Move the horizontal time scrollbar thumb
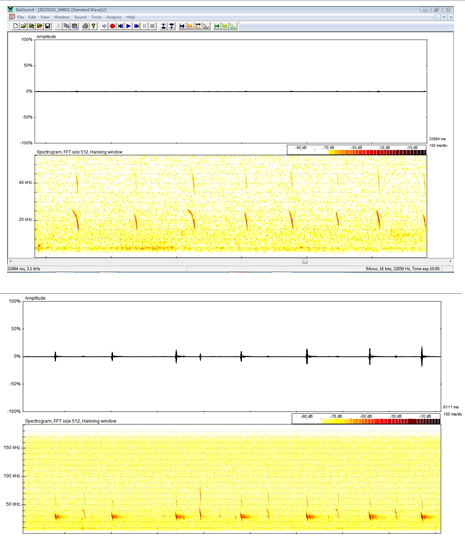465x542 pixels. (x=305, y=261)
